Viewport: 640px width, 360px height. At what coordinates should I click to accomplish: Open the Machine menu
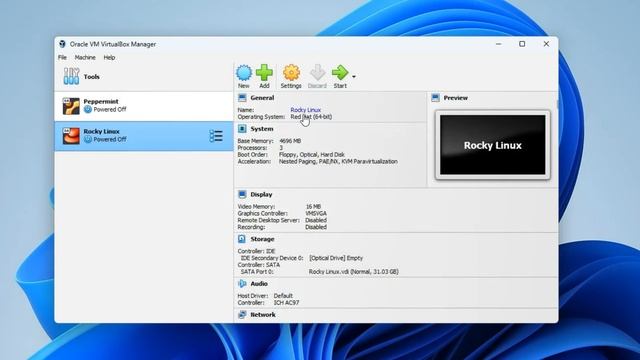coord(85,58)
